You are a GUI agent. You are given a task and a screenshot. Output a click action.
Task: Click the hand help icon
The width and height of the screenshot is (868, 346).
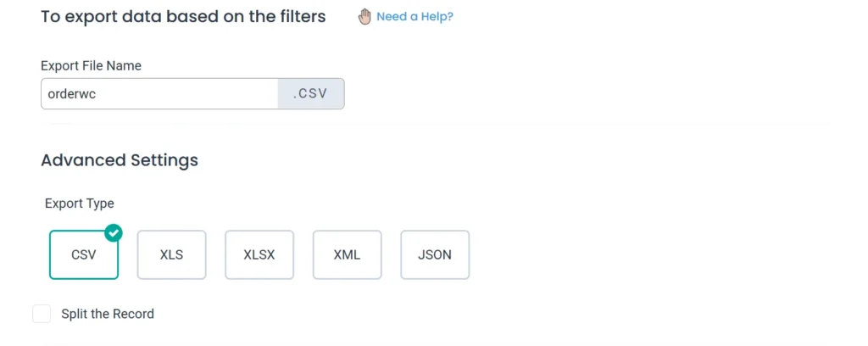click(x=364, y=17)
